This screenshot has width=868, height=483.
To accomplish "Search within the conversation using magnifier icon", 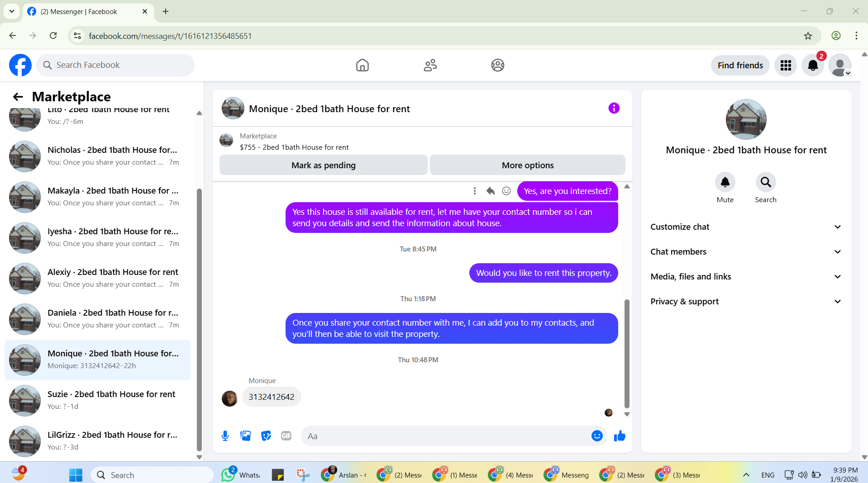I will point(766,182).
